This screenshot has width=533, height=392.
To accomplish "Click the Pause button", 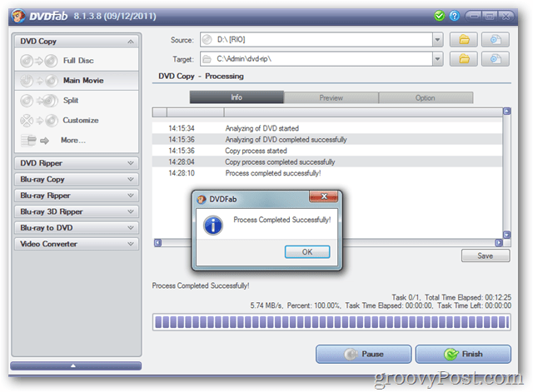I will point(363,355).
